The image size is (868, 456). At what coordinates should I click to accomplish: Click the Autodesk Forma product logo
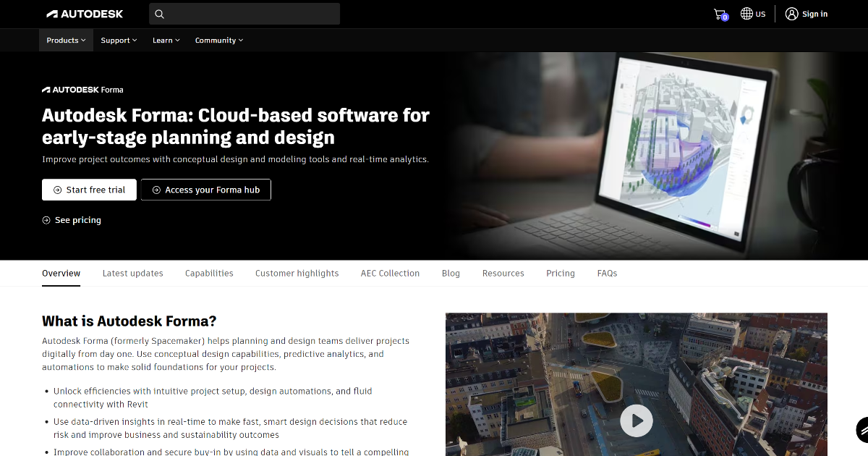pos(82,89)
